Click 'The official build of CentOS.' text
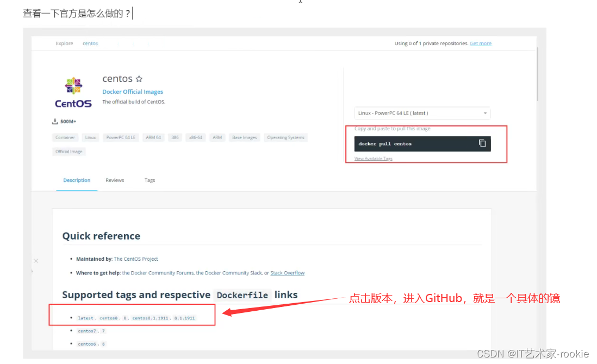The height and width of the screenshot is (364, 597). [134, 102]
